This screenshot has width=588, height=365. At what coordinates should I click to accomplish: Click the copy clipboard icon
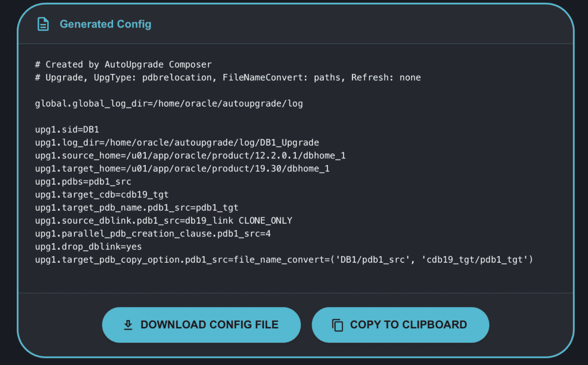(x=338, y=325)
